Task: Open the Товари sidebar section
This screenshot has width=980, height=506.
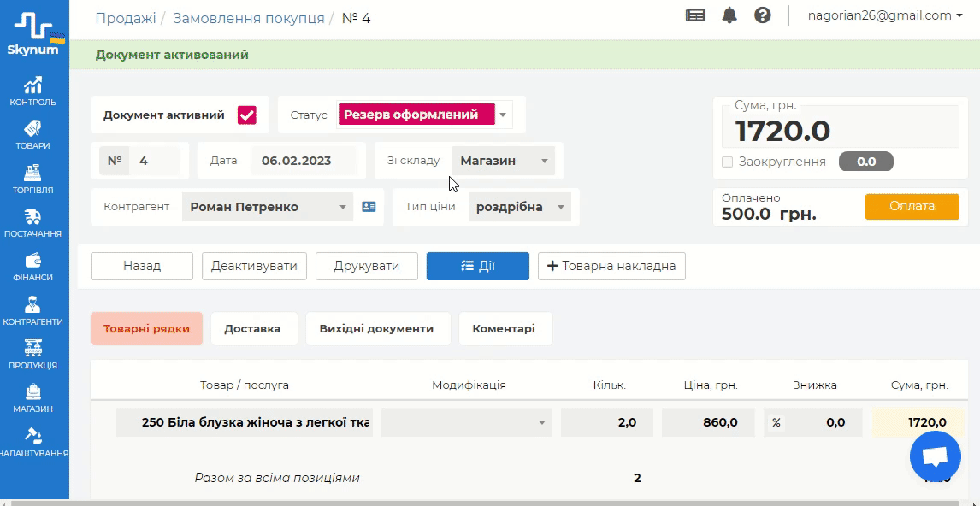Action: click(x=33, y=134)
